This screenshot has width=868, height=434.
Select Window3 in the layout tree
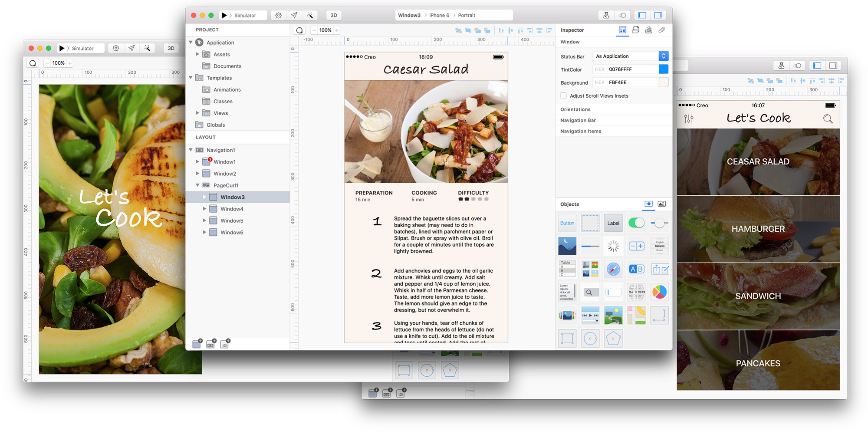(232, 197)
